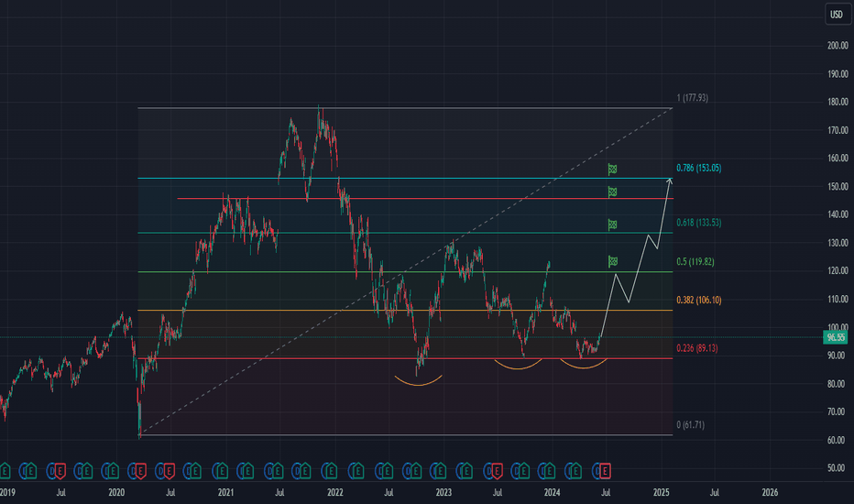Open the USD currency selector
854x504 pixels.
(836, 14)
